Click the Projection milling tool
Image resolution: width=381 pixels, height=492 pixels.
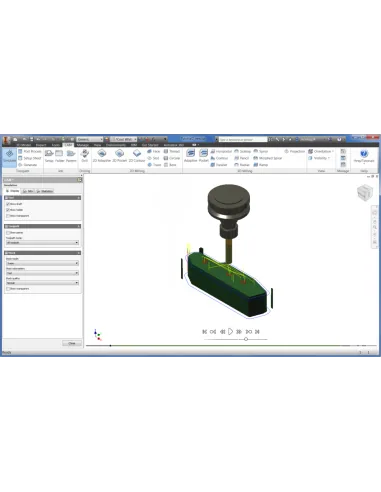295,151
